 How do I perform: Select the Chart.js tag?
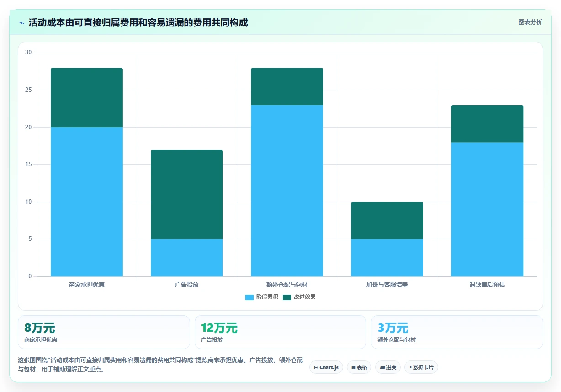pyautogui.click(x=326, y=367)
